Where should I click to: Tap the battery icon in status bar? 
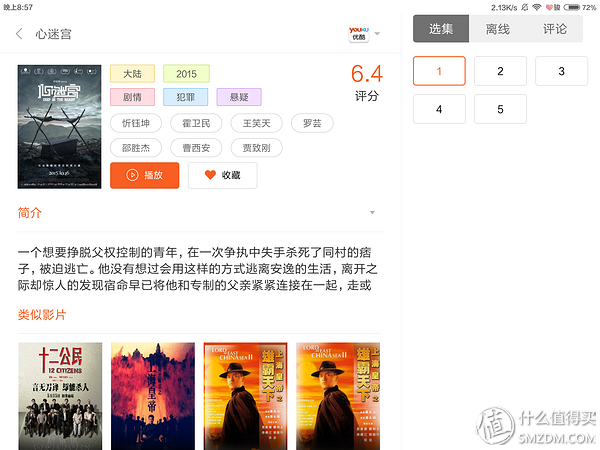click(573, 7)
